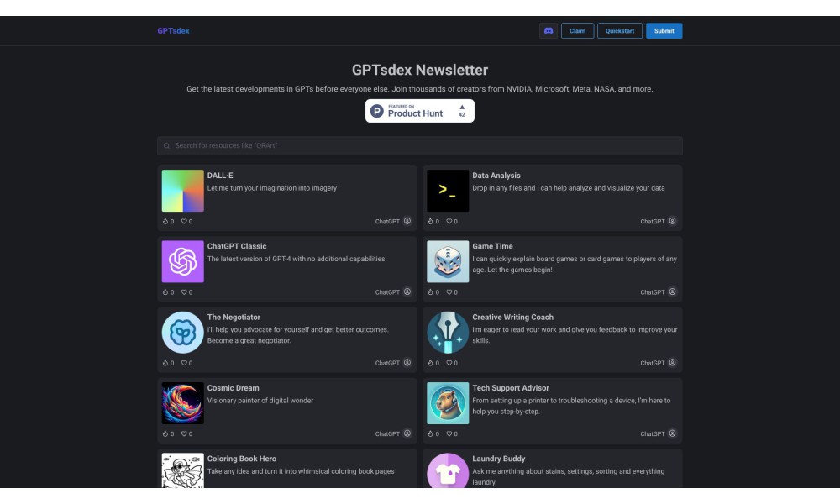Open the ChatGPT Classic purple logo thumbnail

tap(182, 261)
